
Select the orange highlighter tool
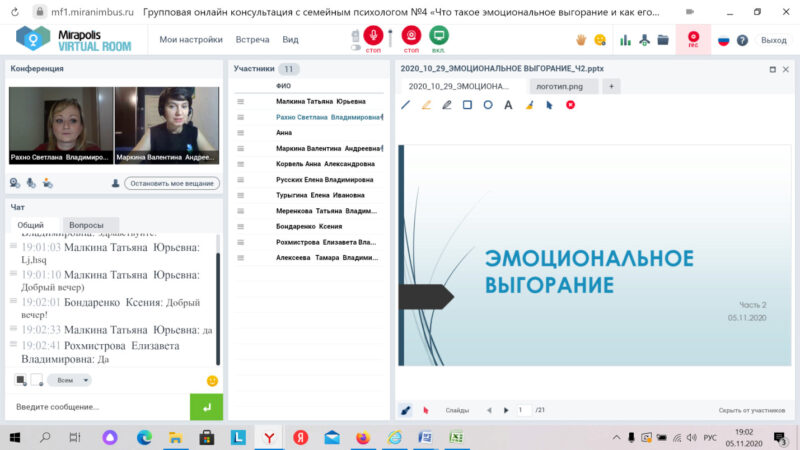pyautogui.click(x=426, y=105)
